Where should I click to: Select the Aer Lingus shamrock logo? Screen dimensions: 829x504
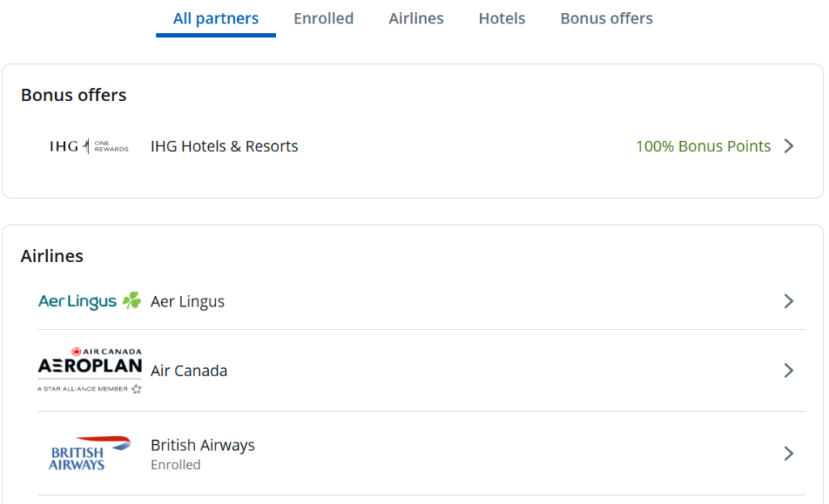tap(131, 301)
